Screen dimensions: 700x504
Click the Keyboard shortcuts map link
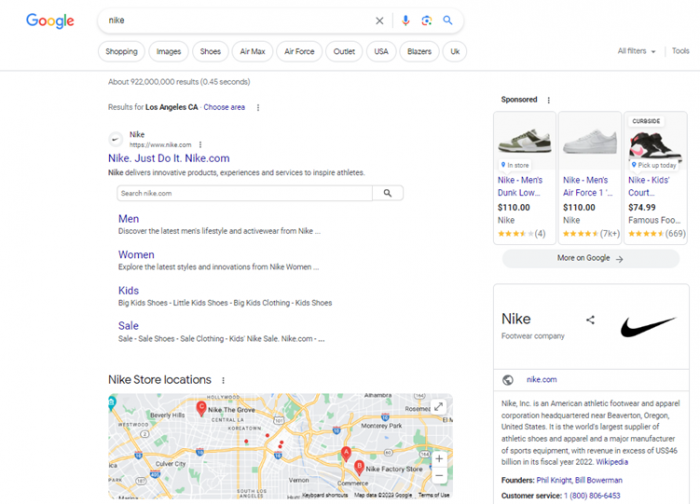(325, 495)
